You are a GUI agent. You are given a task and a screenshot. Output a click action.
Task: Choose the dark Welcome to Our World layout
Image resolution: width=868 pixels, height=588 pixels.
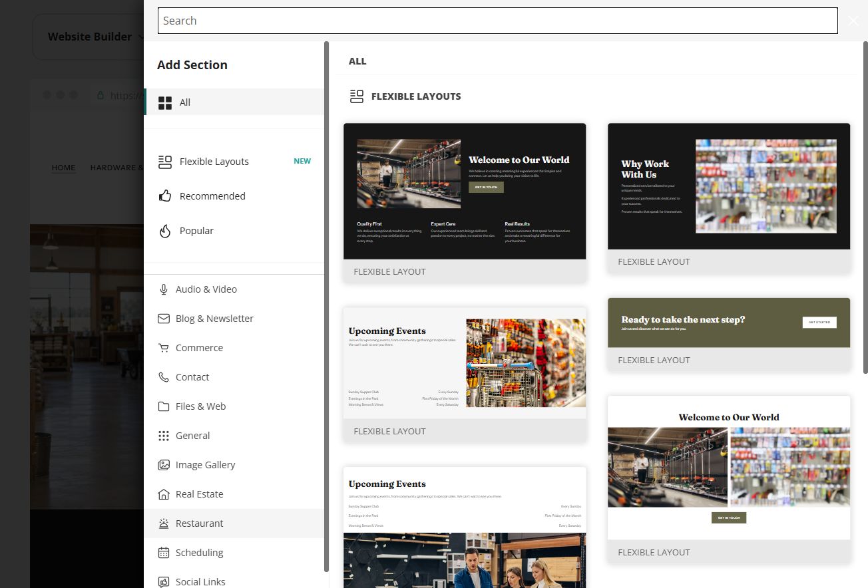point(465,203)
